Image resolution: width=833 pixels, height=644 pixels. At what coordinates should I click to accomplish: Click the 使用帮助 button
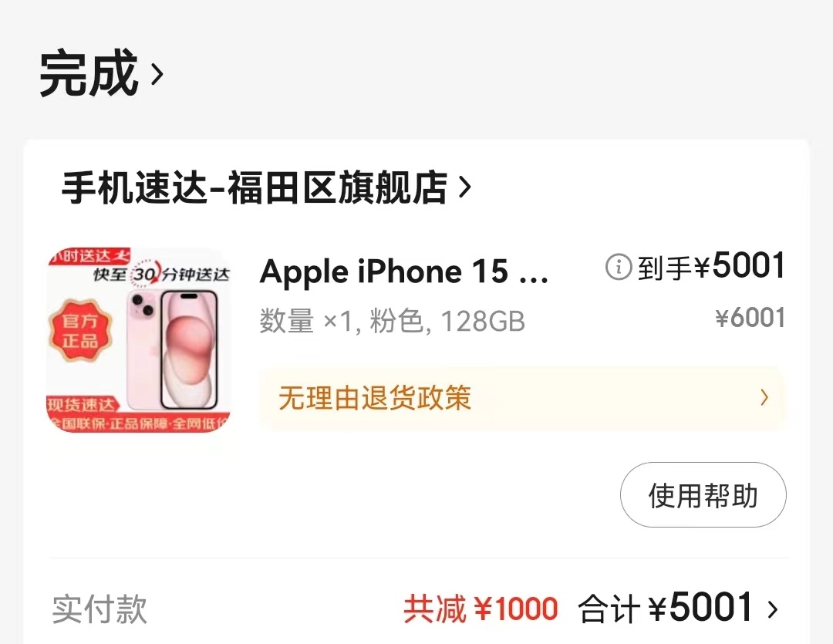tap(703, 494)
